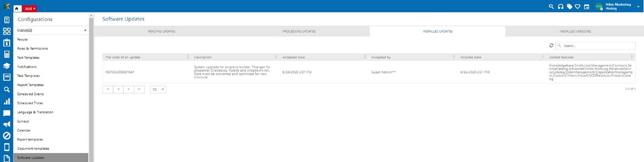644x162 pixels.
Task: Open the headset support icon
Action: coord(560,6)
